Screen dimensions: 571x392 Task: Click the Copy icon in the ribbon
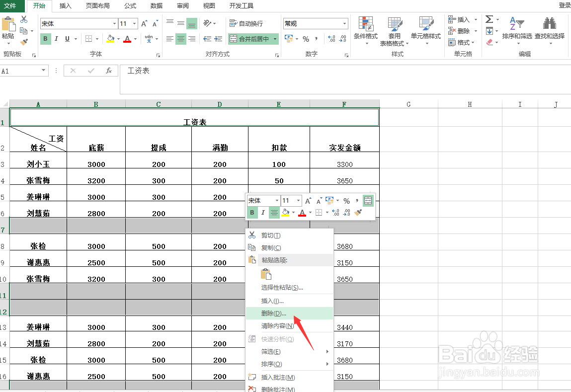coord(24,31)
